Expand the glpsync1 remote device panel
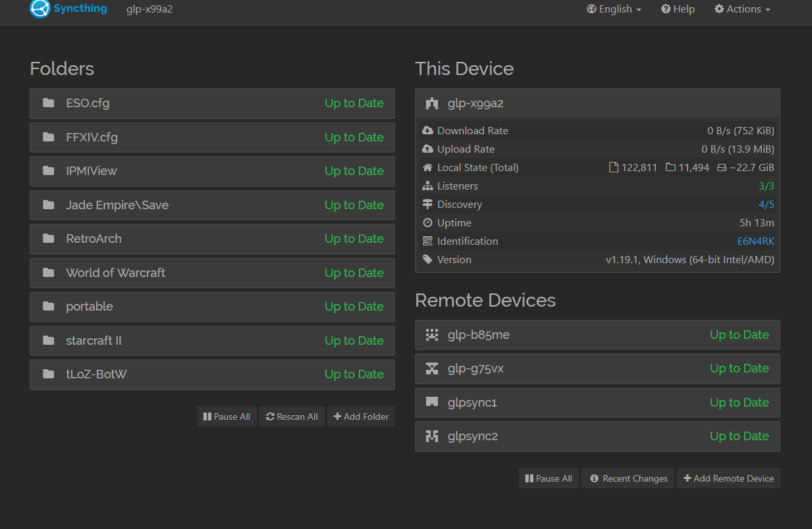This screenshot has width=812, height=529. (x=597, y=403)
